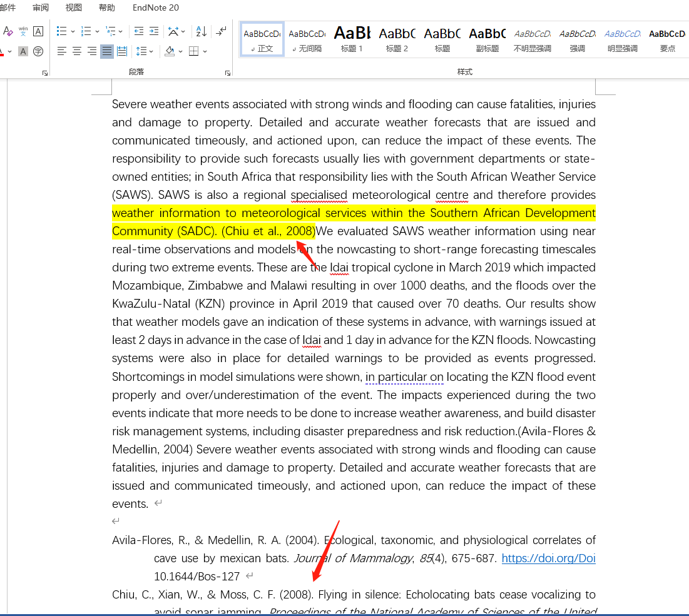Click the multilevel list icon
The height and width of the screenshot is (616, 689).
(111, 31)
